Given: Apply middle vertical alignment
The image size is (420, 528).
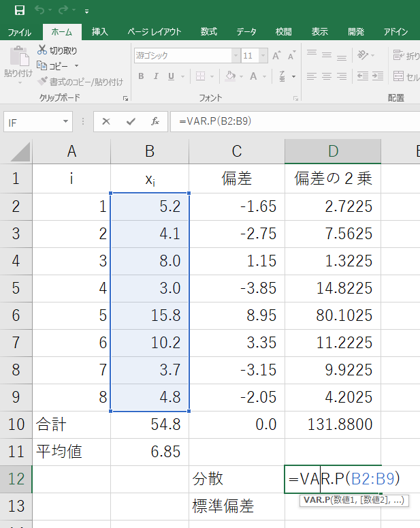Looking at the screenshot, I should 327,54.
